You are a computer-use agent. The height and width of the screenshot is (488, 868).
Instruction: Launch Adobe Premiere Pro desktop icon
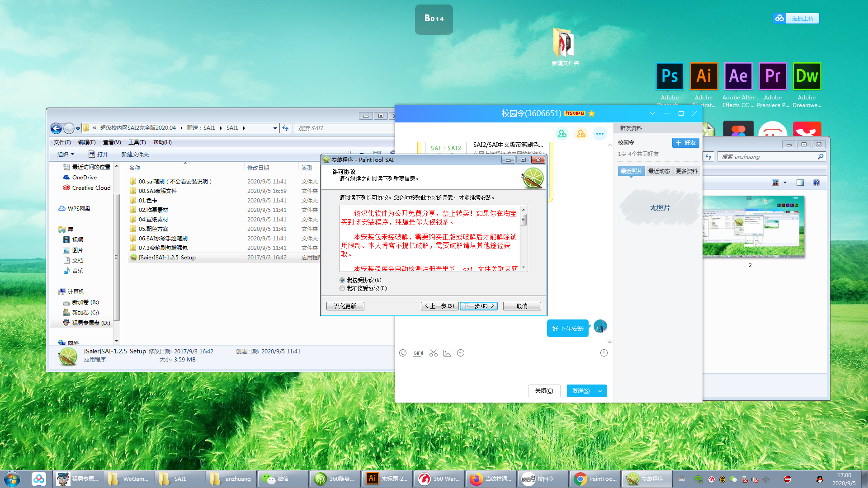pyautogui.click(x=773, y=76)
